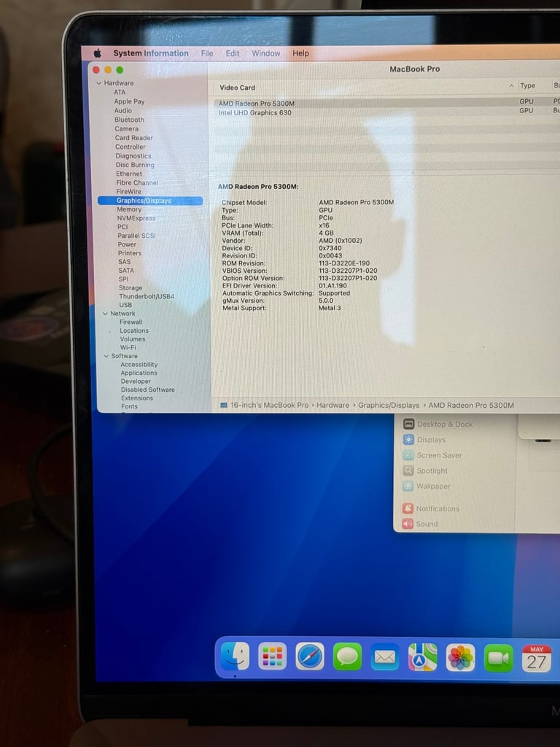Select NVMExpress in the sidebar
The image size is (560, 747).
(136, 218)
